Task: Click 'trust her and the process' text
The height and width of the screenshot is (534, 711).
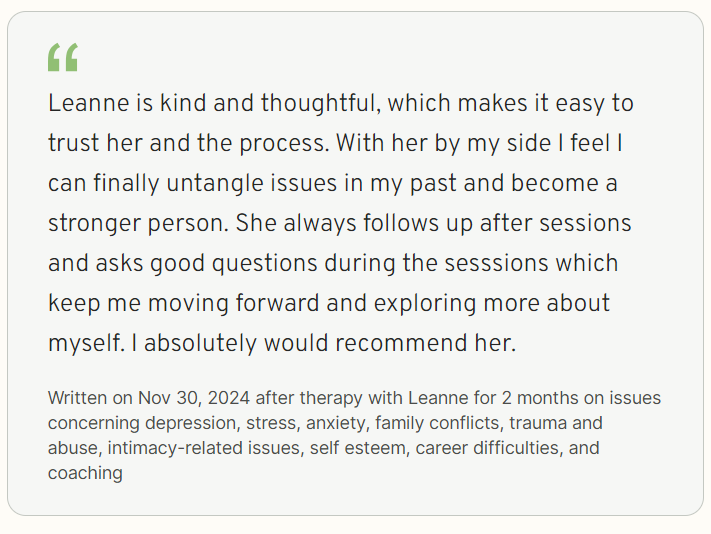Action: [186, 144]
